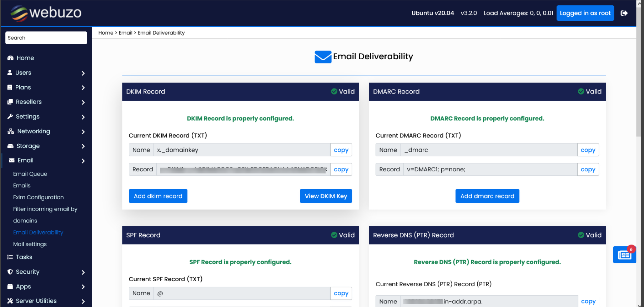Click the Add dkim record button

click(x=158, y=196)
